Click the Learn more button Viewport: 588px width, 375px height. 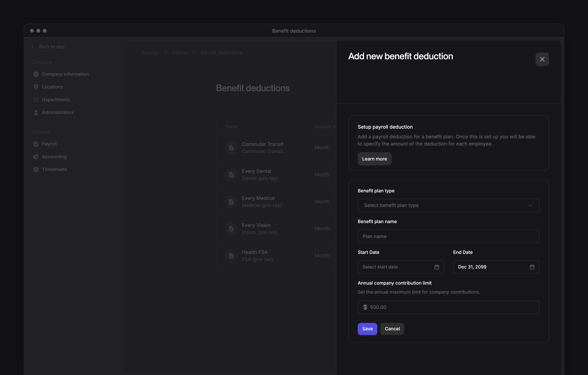pyautogui.click(x=374, y=159)
